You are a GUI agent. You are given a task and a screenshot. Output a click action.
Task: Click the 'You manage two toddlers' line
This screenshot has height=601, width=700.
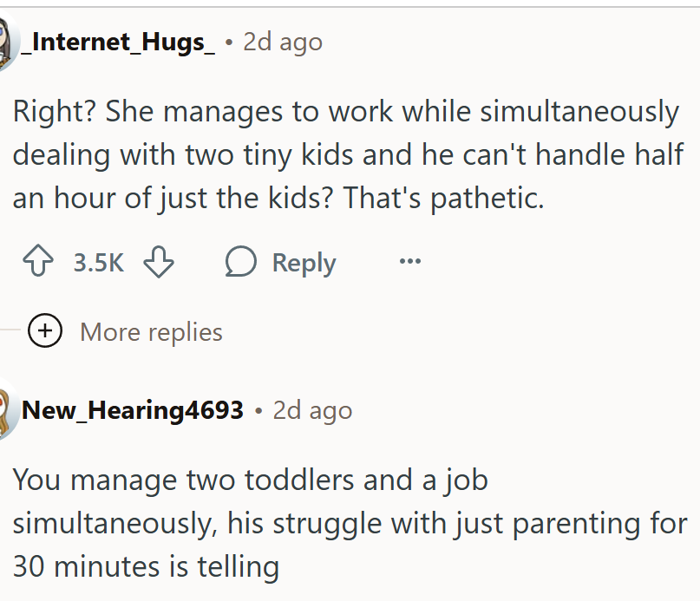(251, 480)
